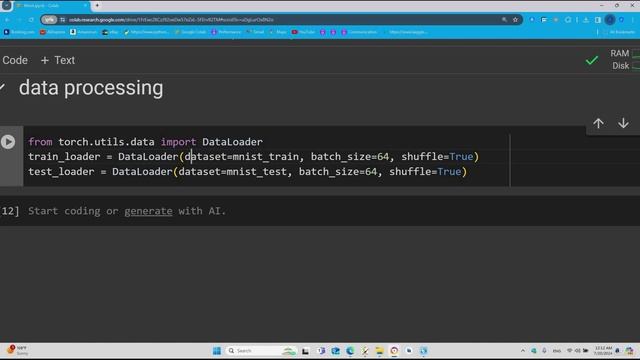Open the weather widget on taskbar
This screenshot has height=360, width=640.
pos(17,350)
